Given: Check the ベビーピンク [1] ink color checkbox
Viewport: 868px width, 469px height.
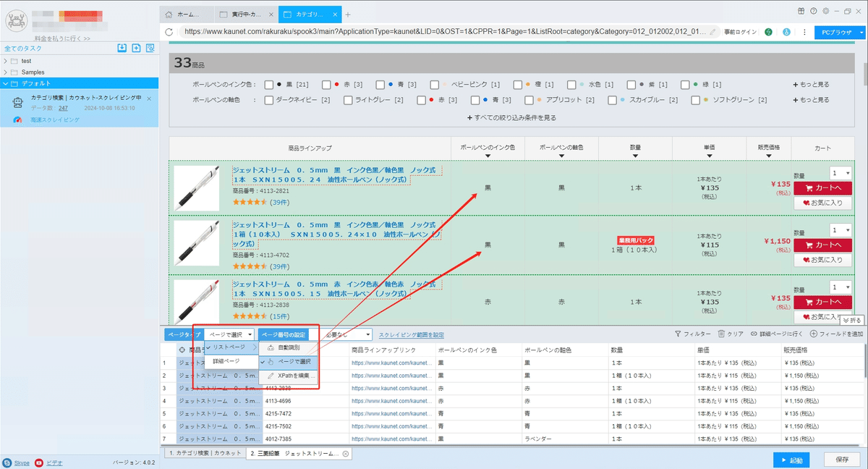Looking at the screenshot, I should click(x=434, y=85).
